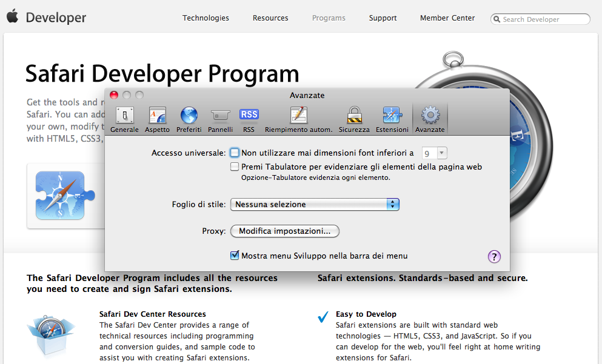Screen dimensions: 602x364
Task: Open the Member Center link
Action: coord(447,18)
